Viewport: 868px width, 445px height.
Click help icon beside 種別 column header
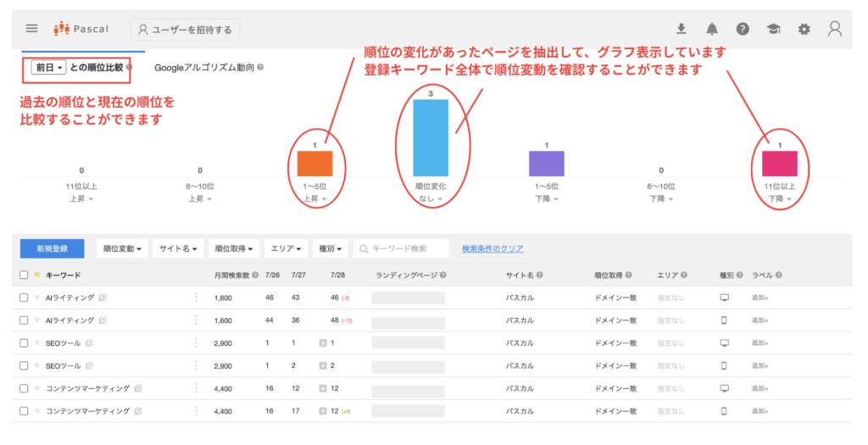[739, 275]
